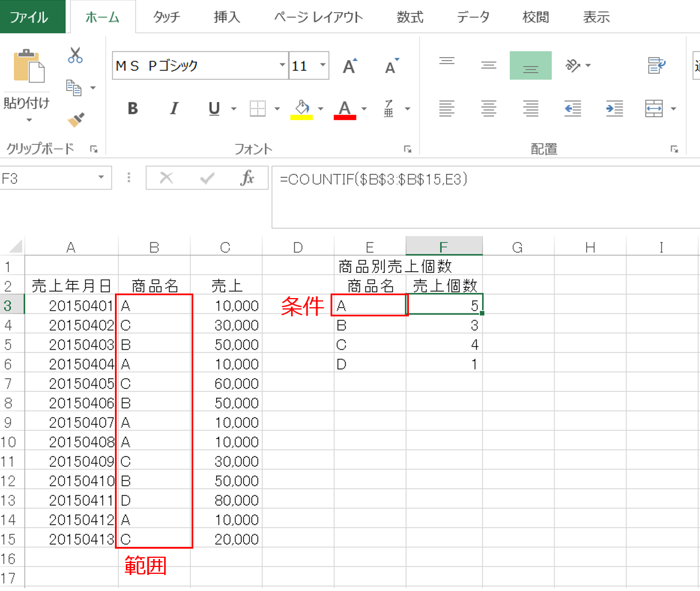Toggle Bold formatting
The height and width of the screenshot is (591, 700).
133,108
